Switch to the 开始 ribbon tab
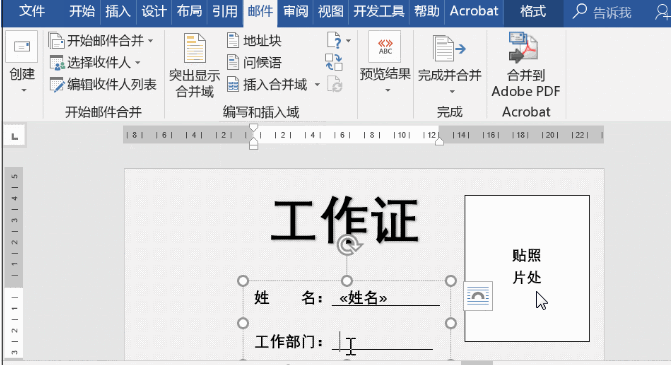This screenshot has height=365, width=671. [82, 11]
